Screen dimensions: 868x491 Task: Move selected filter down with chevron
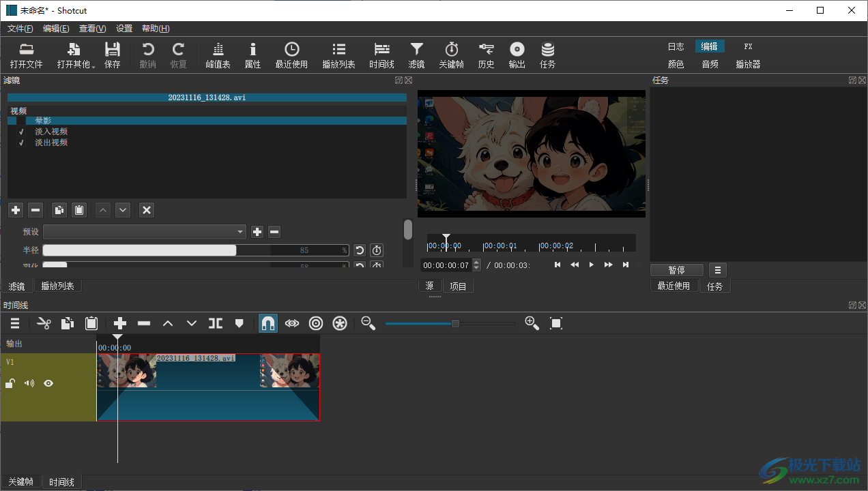(123, 210)
